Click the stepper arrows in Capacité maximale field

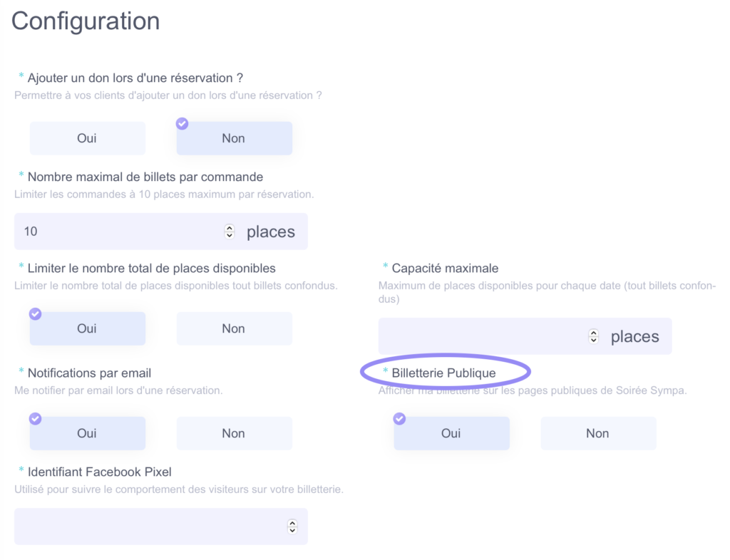point(593,336)
